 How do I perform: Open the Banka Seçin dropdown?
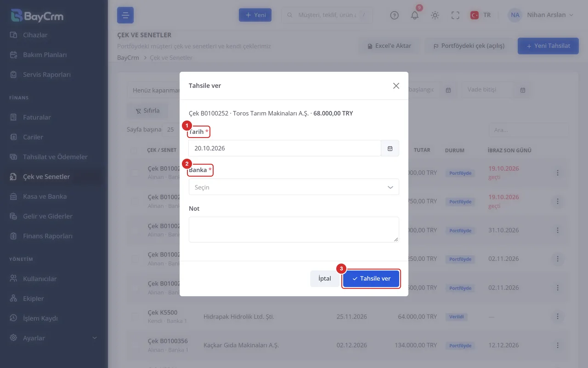tap(294, 187)
